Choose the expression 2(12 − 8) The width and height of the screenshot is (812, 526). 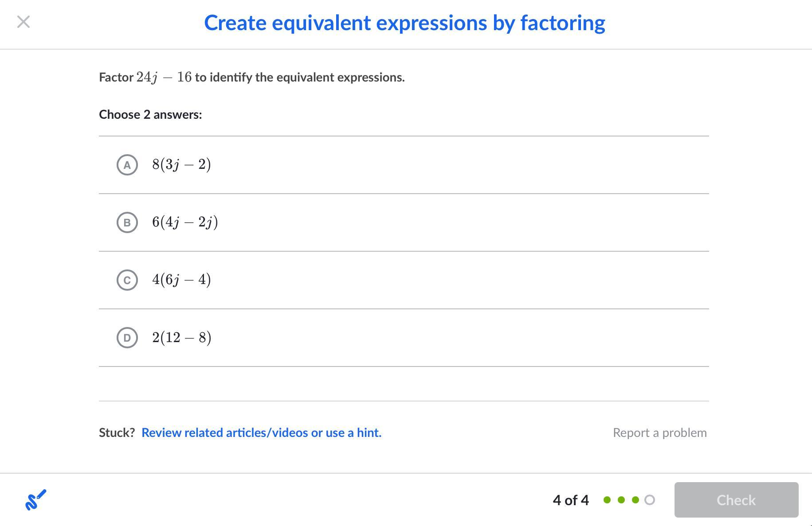tap(182, 338)
